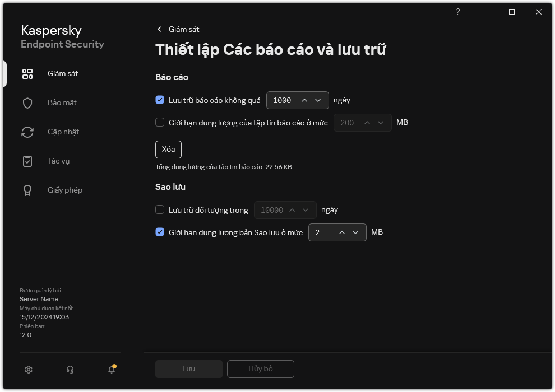Decrease report storage days with down arrow
Viewport: 555px width, 392px height.
coord(318,100)
